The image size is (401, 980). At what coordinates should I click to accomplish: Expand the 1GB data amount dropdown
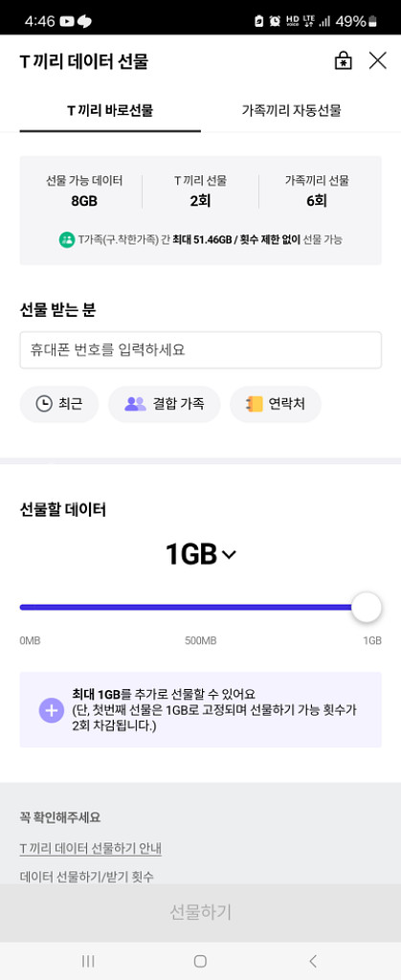point(201,554)
